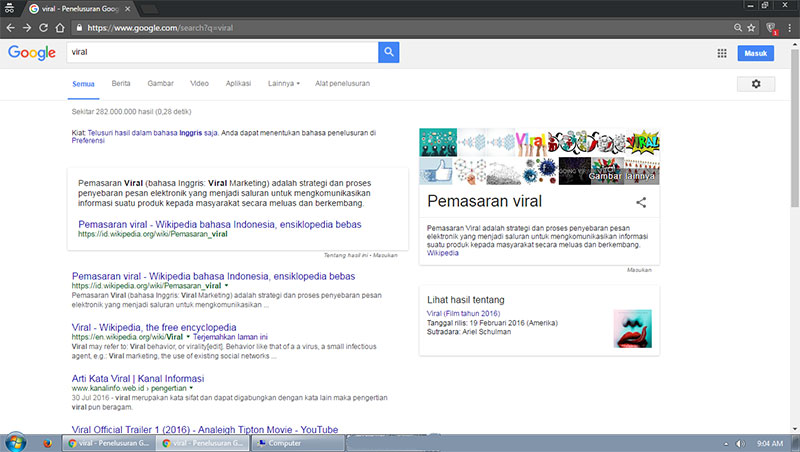Click Telusuri hasil dalam bahasa Inggris saja
This screenshot has width=800, height=452.
[153, 133]
